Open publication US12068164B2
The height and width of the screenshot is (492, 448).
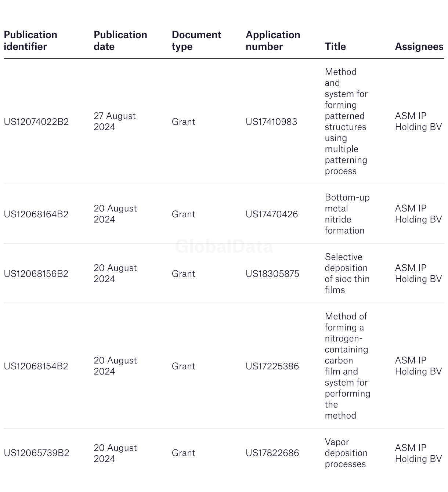[x=36, y=214]
